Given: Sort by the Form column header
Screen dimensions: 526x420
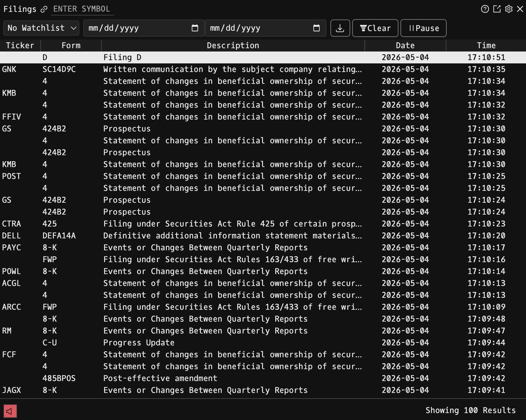Looking at the screenshot, I should (71, 46).
